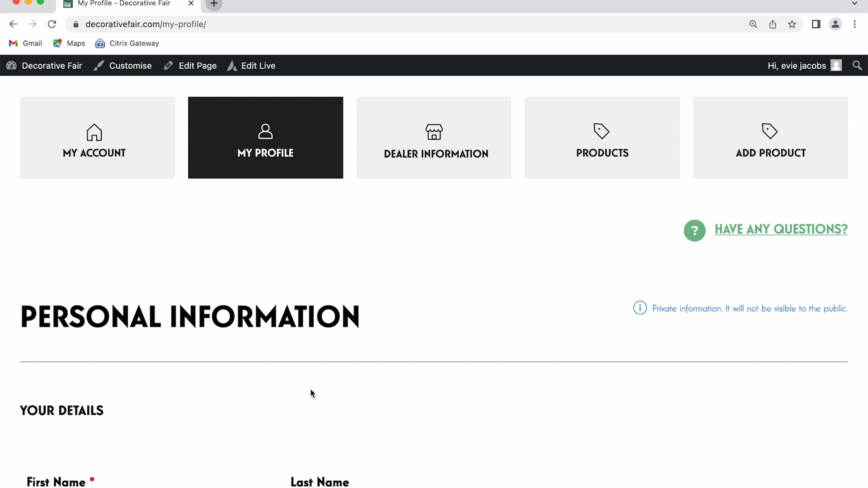Open the Add Product tile
Image resolution: width=868 pixels, height=488 pixels.
(770, 137)
